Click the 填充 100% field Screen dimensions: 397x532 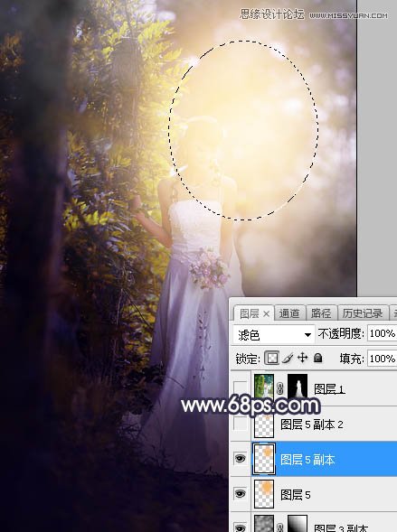(382, 359)
